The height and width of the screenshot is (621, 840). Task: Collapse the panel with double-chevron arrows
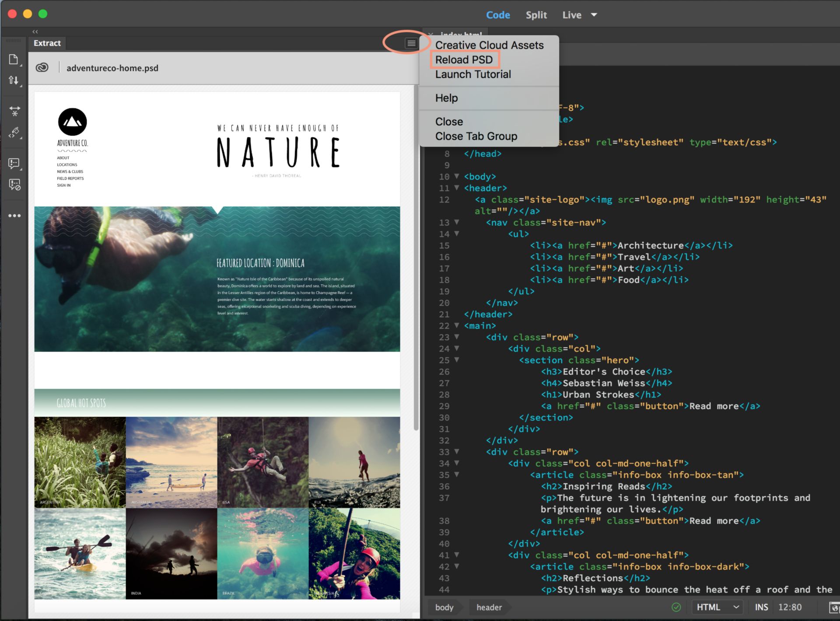[35, 31]
